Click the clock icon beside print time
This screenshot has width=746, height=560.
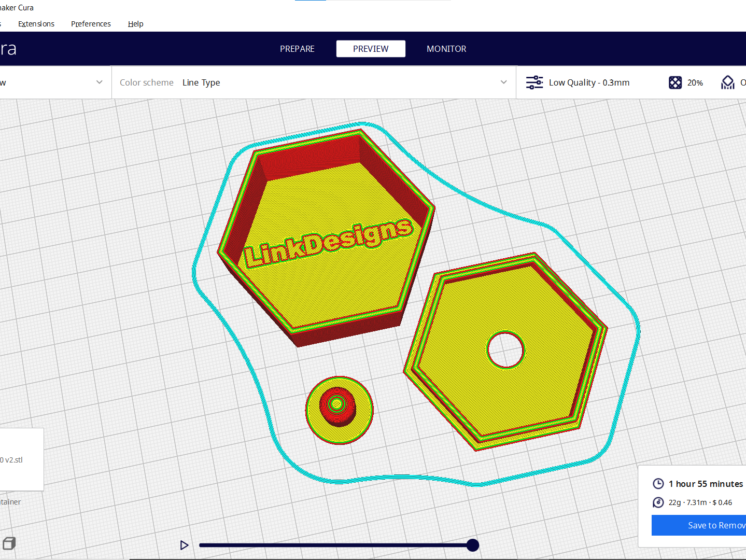click(658, 484)
